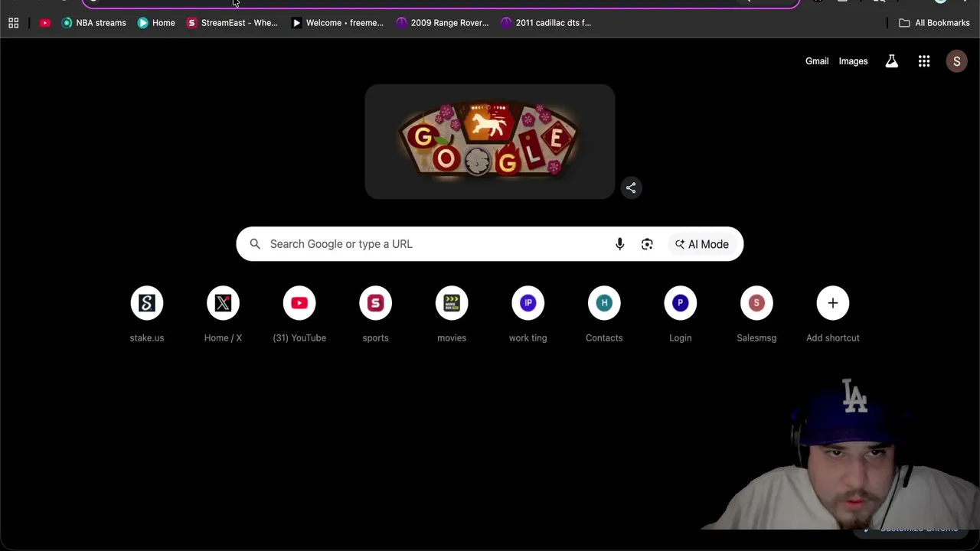Go to Gmail

coord(817,61)
